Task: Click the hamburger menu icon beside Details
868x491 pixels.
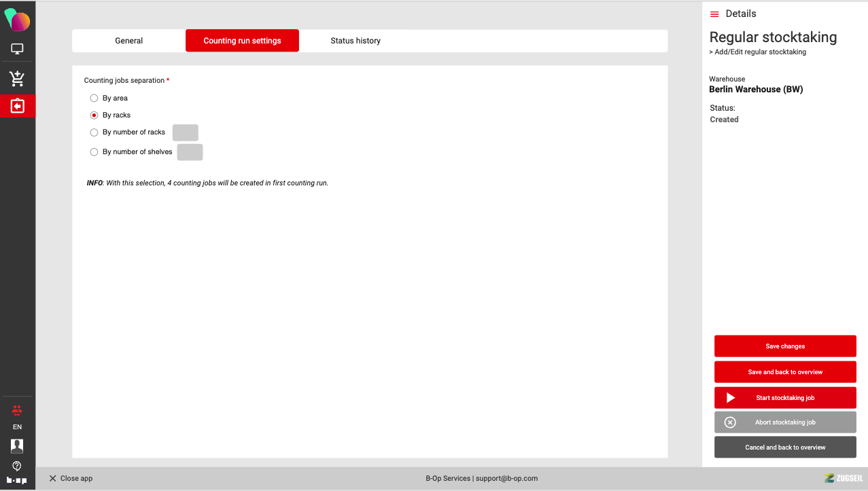Action: [714, 14]
